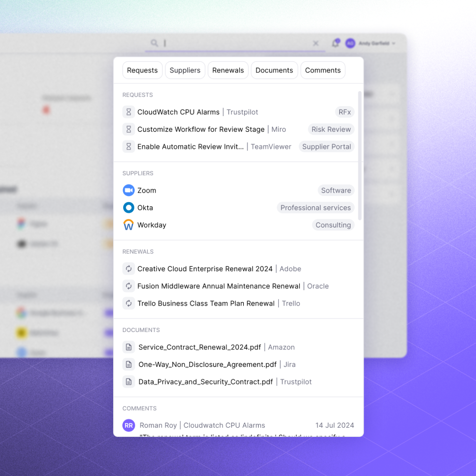This screenshot has width=476, height=476.
Task: Select the Comments filter tab
Action: click(323, 70)
